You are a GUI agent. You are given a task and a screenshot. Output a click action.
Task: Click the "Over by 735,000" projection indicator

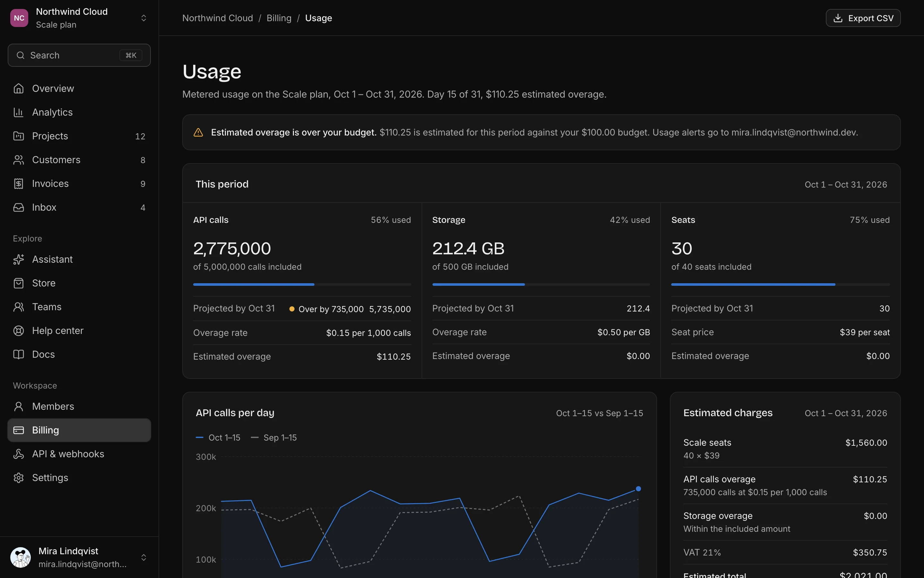(x=327, y=309)
